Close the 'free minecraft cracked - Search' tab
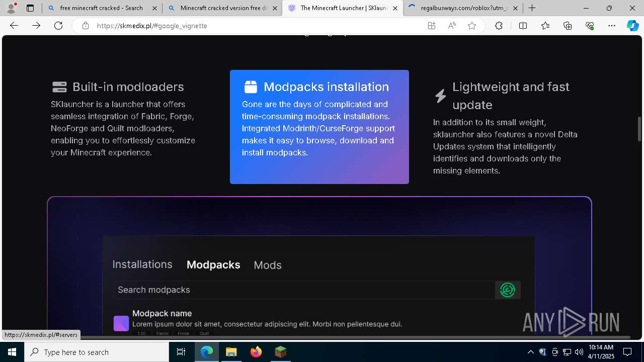Screen dimensions: 644x362 point(154,8)
